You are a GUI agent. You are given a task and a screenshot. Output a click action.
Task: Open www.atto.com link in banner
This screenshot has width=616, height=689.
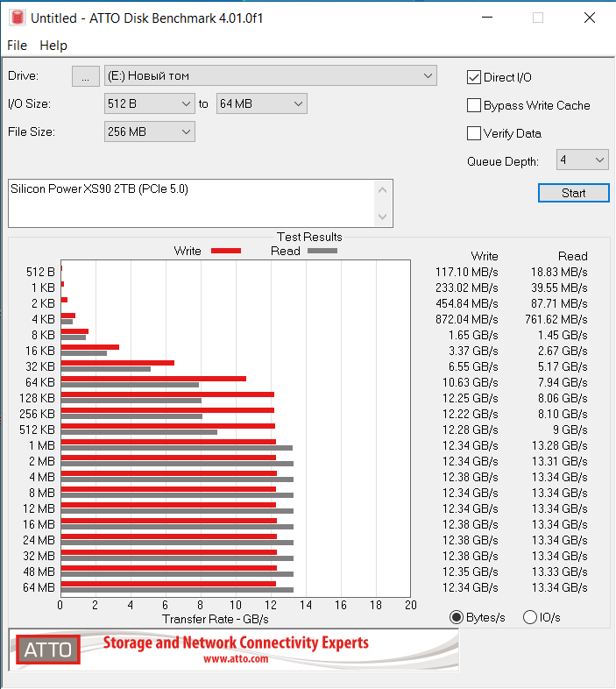coord(236,659)
